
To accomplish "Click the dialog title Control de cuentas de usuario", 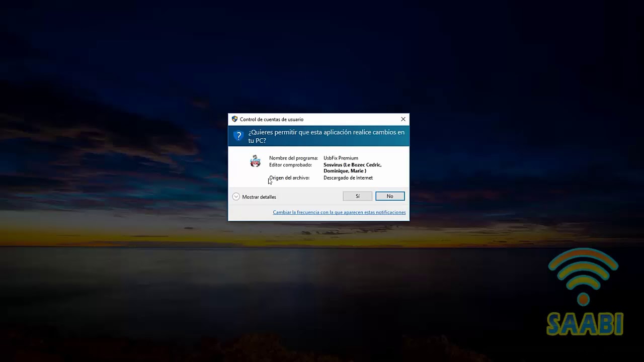I will coord(272,119).
